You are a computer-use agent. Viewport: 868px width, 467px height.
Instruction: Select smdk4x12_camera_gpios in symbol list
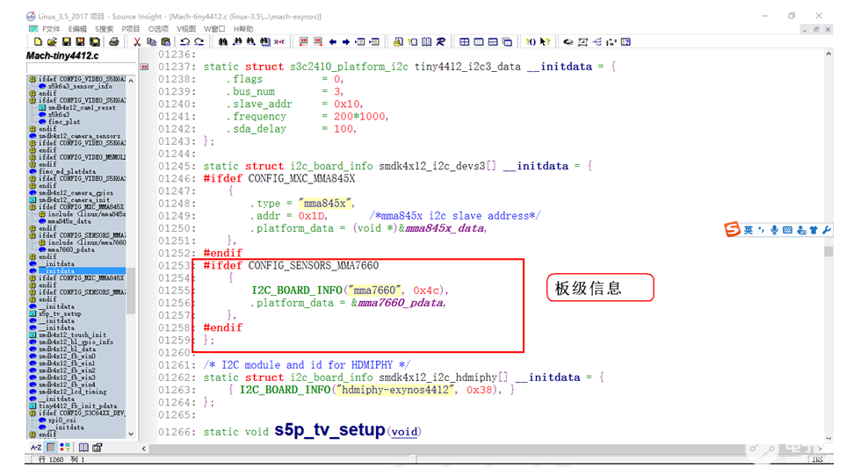click(76, 193)
